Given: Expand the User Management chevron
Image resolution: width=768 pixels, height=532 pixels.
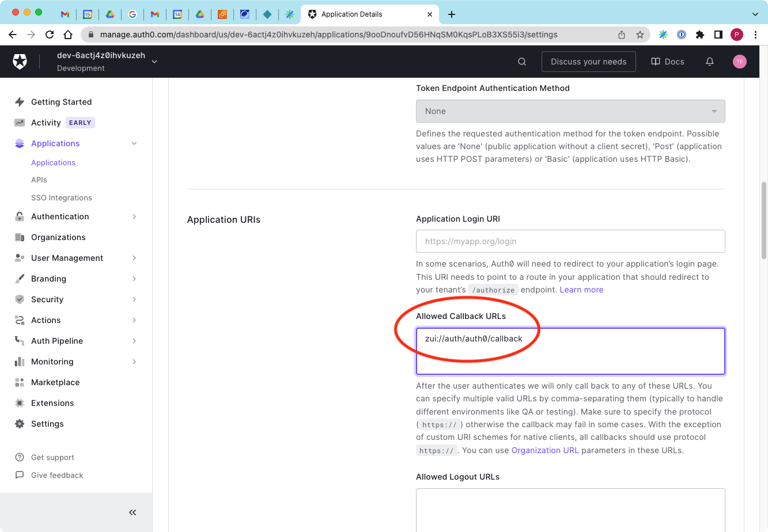Looking at the screenshot, I should [134, 258].
